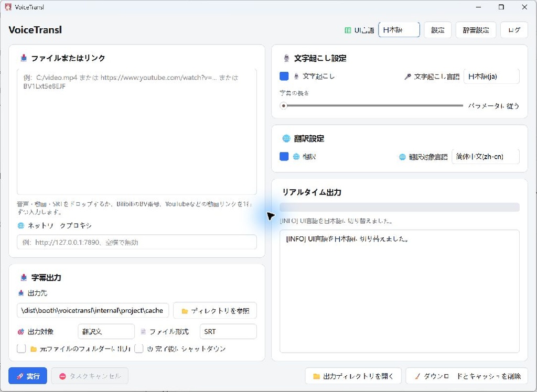Screen dimensions: 537x392
Task: Enable or disable the 文字起こし checkbox
Action: pyautogui.click(x=284, y=76)
